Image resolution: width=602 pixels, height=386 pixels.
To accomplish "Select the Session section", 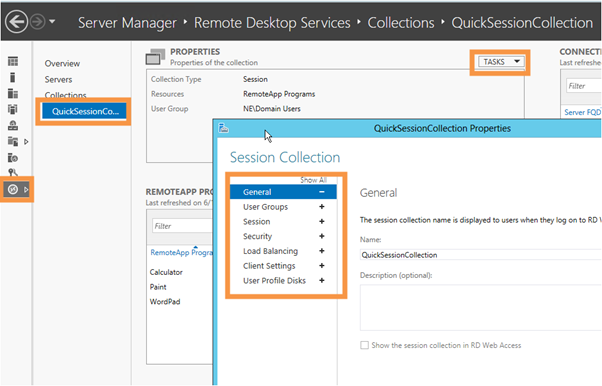I will (x=256, y=222).
